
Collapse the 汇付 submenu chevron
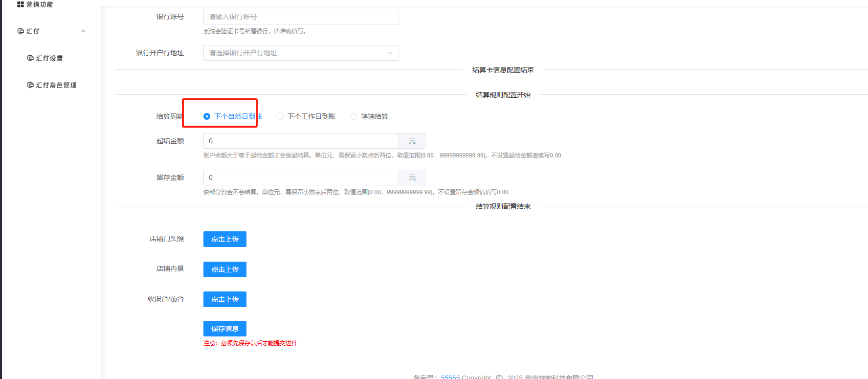pos(83,31)
